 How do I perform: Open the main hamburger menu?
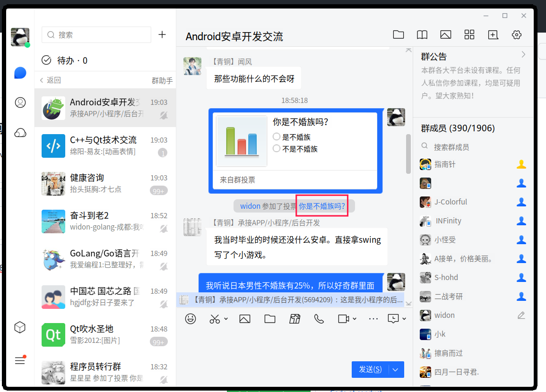[x=20, y=360]
